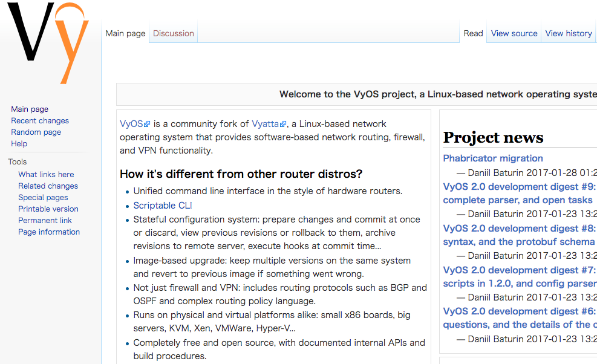Load a Random page

pyautogui.click(x=36, y=132)
